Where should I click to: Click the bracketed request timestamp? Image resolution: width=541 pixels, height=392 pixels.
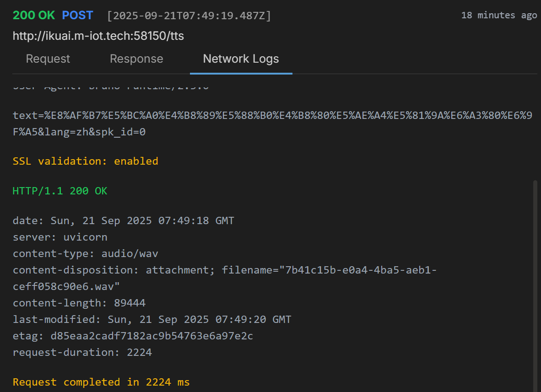pos(189,16)
